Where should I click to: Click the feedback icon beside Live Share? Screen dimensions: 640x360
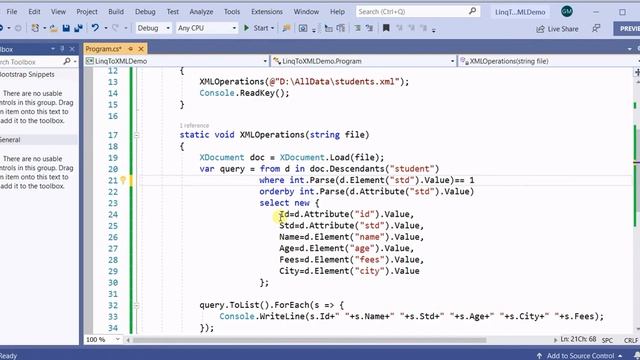point(596,28)
